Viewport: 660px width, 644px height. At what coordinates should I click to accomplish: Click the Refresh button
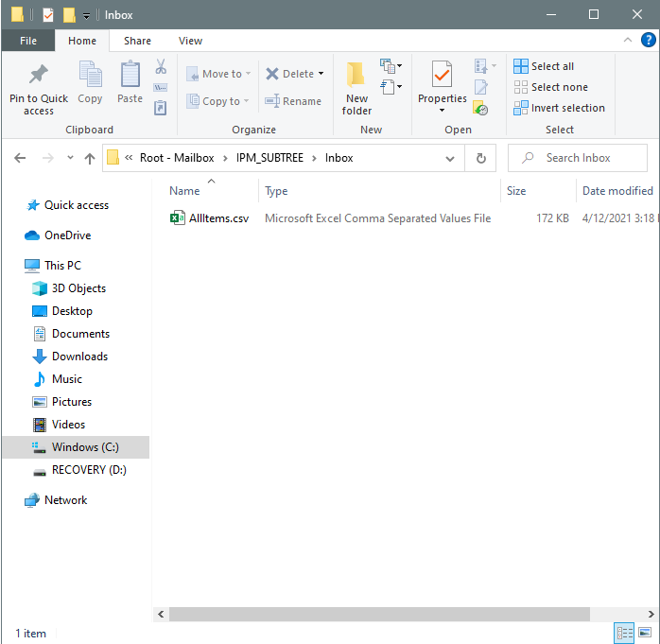(480, 158)
